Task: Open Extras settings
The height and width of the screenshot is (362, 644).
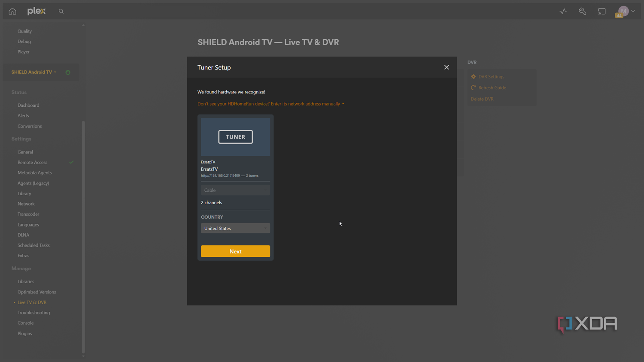Action: coord(24,256)
